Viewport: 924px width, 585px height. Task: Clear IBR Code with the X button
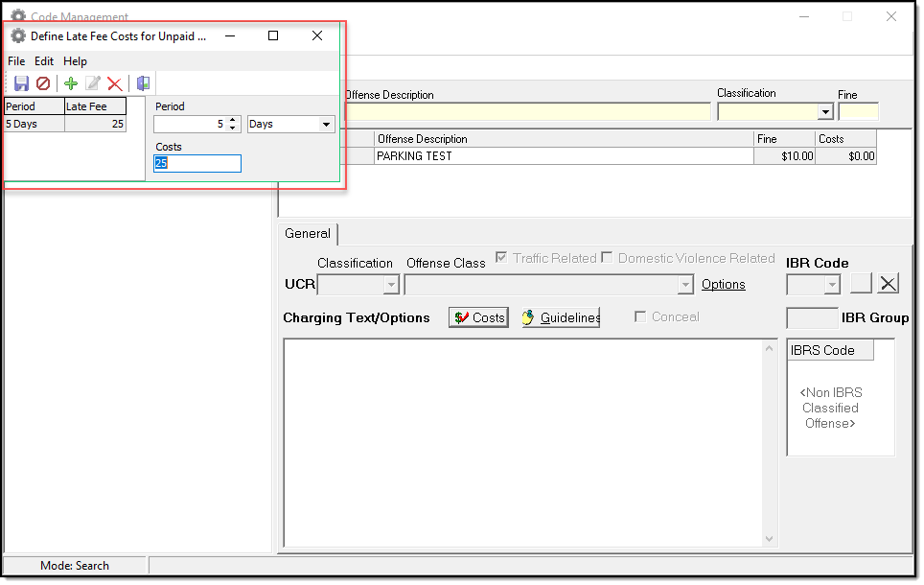[x=889, y=283]
